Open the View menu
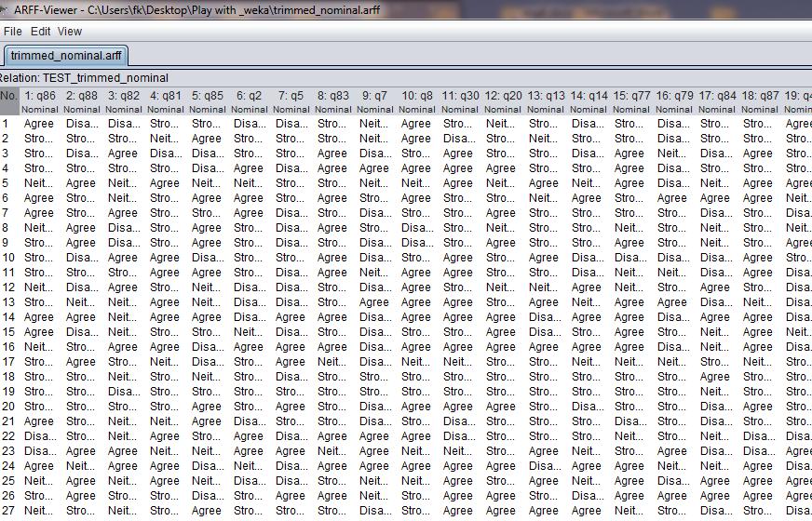 click(x=70, y=32)
